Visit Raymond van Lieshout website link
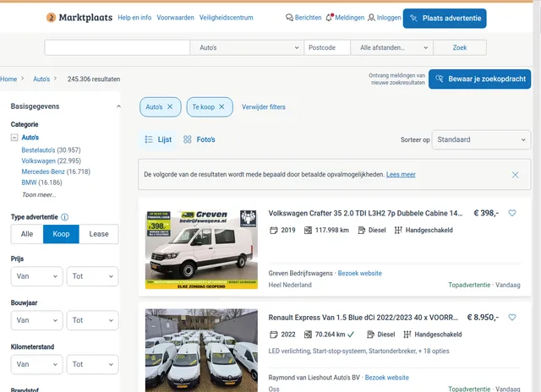This screenshot has height=392, width=541. (387, 378)
